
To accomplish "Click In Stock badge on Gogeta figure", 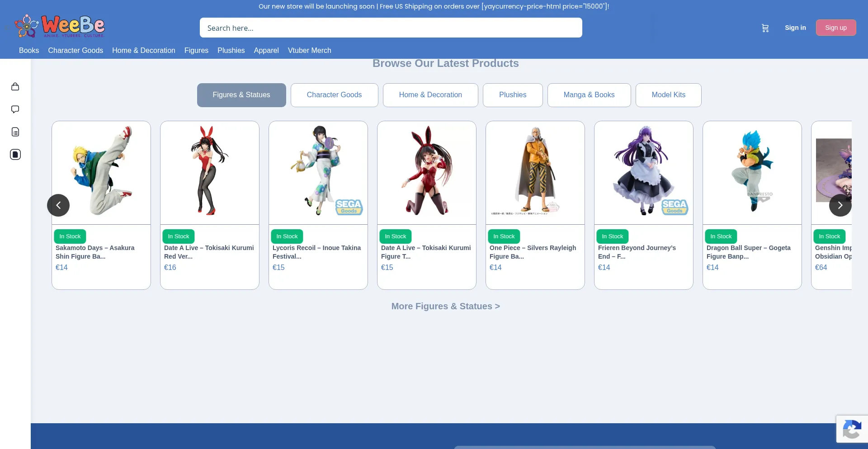I will coord(721,236).
